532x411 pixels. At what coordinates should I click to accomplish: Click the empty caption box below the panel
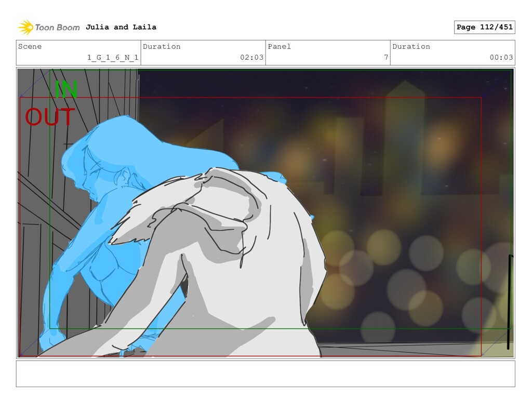(x=265, y=374)
